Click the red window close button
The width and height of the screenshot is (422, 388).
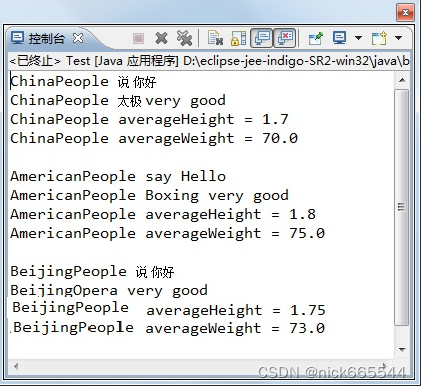pyautogui.click(x=405, y=13)
